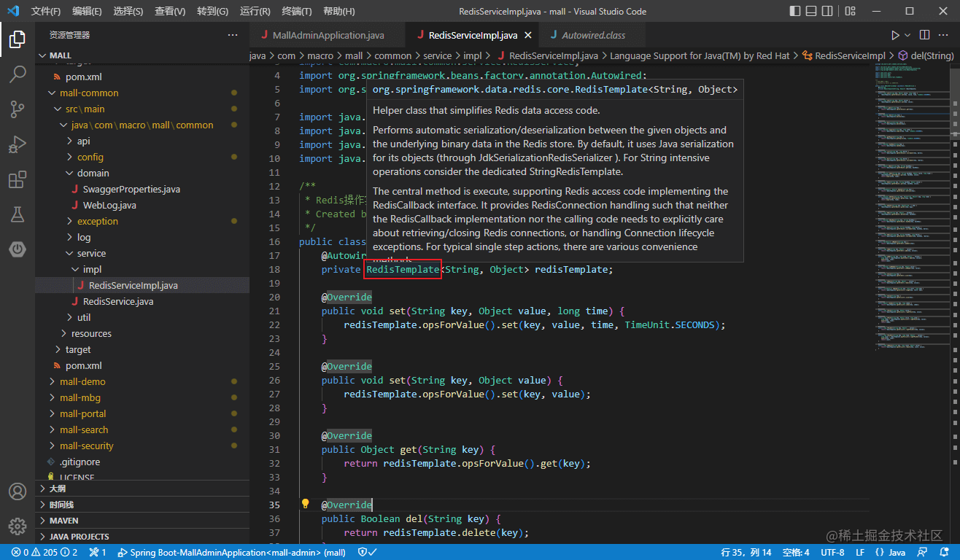Open the Extensions view icon
This screenshot has width=960, height=560.
[x=18, y=179]
